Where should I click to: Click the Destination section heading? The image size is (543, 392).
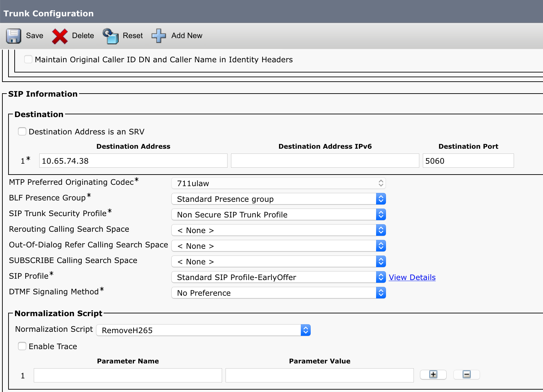(x=39, y=114)
